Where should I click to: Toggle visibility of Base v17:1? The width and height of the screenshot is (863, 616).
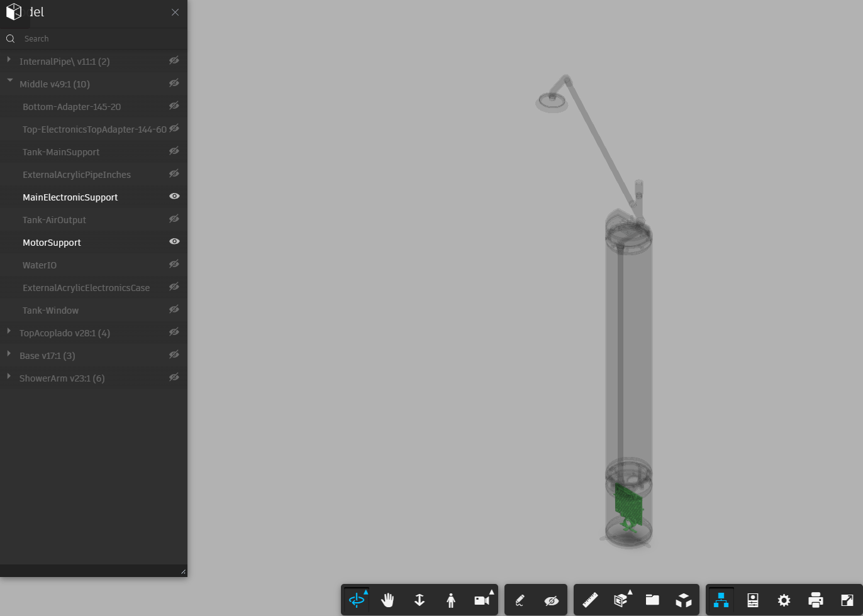click(174, 355)
